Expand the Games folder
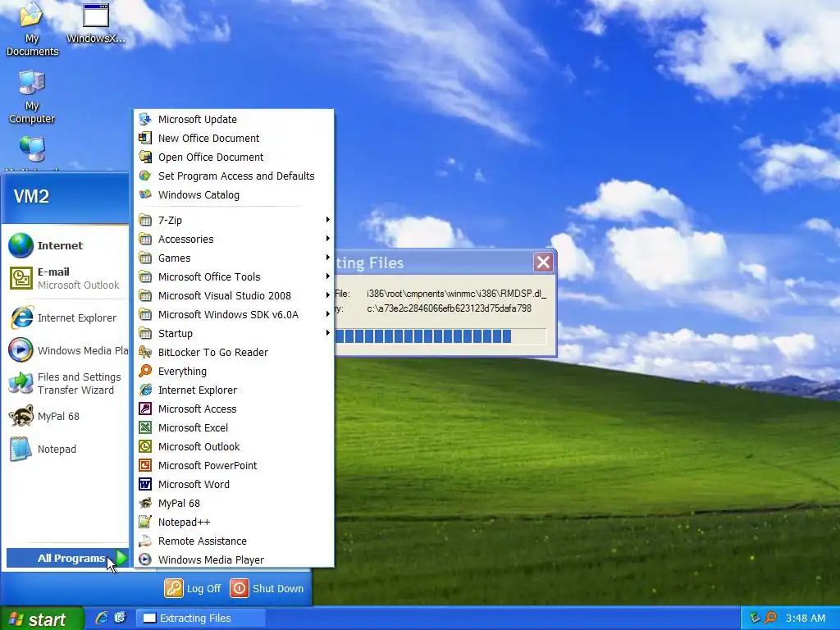Image resolution: width=840 pixels, height=630 pixels. point(233,258)
